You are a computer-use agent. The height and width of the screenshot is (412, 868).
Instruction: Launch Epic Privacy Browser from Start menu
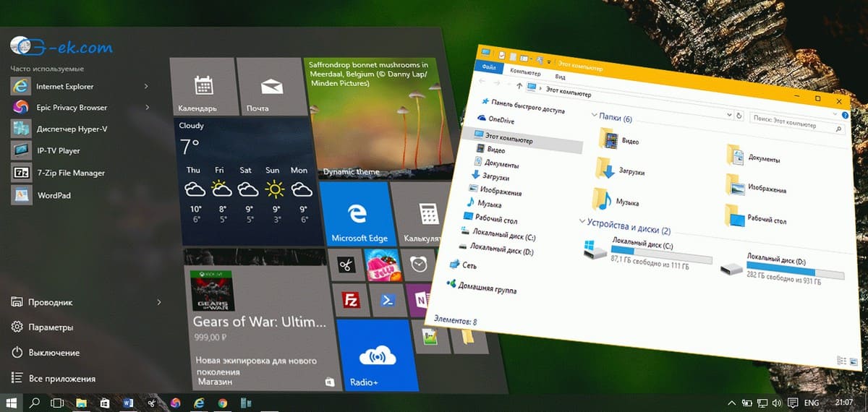coord(59,107)
